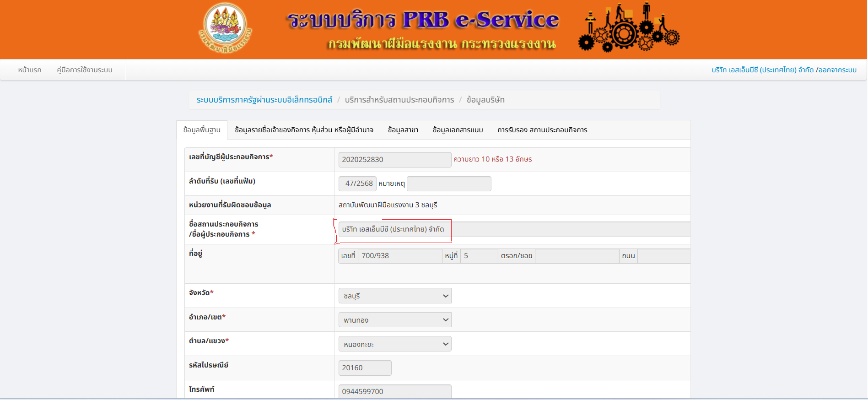
Task: Switch to ข้อมูลรายชื่อเจ้าของกิจการ หุ้นส่วน tab
Action: tap(304, 130)
